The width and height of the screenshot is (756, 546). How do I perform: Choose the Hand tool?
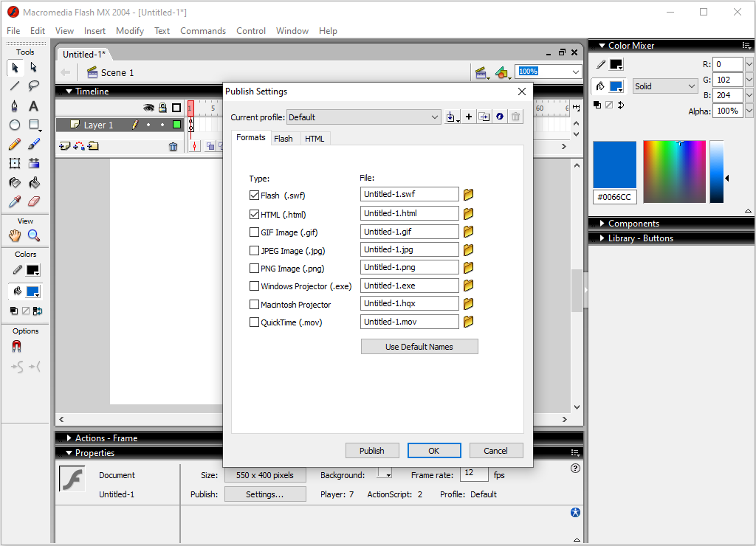[x=15, y=235]
